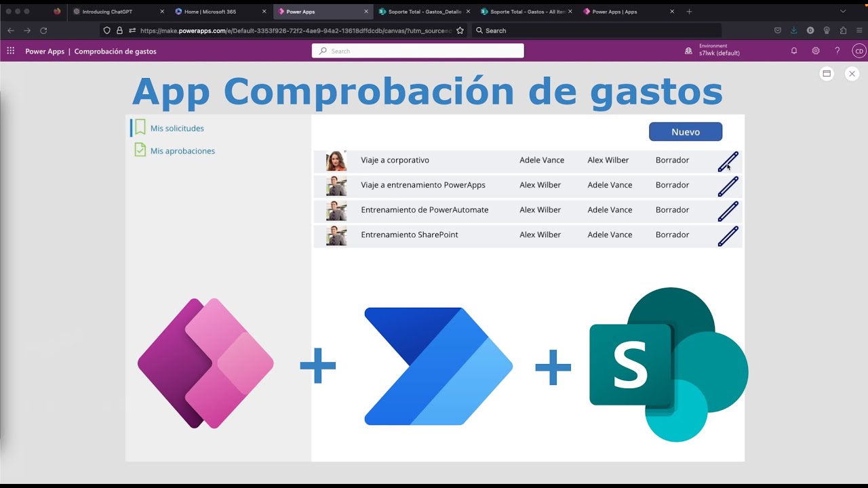Open a new browser tab
The height and width of the screenshot is (488, 868).
[x=689, y=12]
